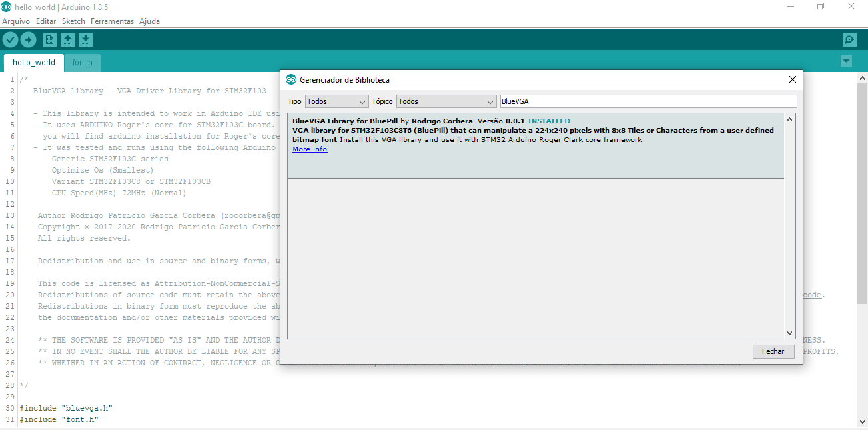Close the Gerenciador de Biblioteca dialog
The height and width of the screenshot is (430, 868).
(792, 79)
